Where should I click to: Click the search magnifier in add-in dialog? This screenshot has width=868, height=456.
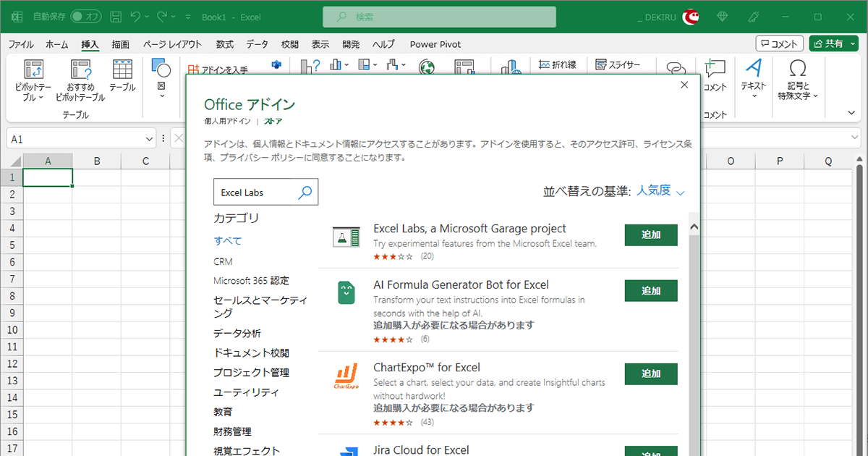click(x=305, y=192)
